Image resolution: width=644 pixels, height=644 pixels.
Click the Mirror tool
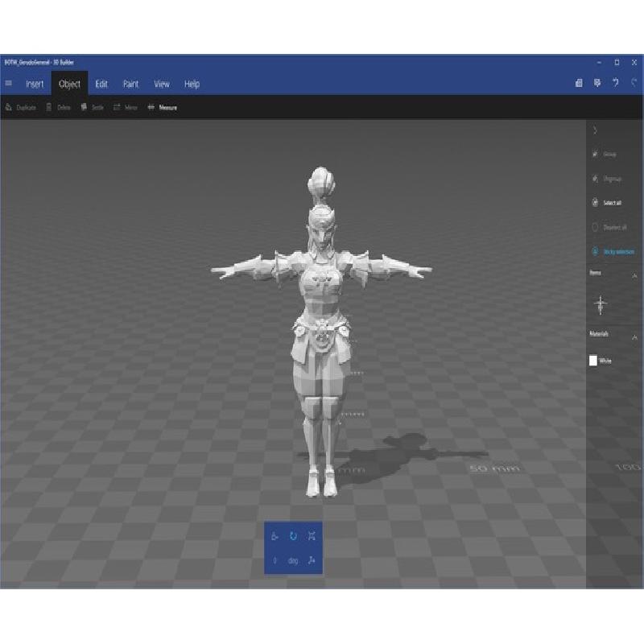pos(126,108)
